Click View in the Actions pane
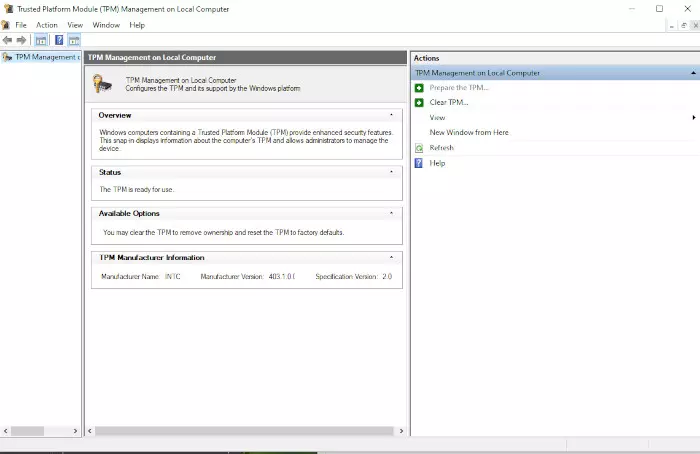 click(x=437, y=117)
